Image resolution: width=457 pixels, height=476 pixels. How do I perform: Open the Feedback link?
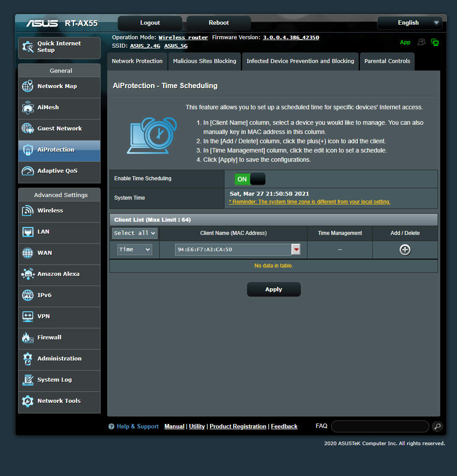click(284, 427)
